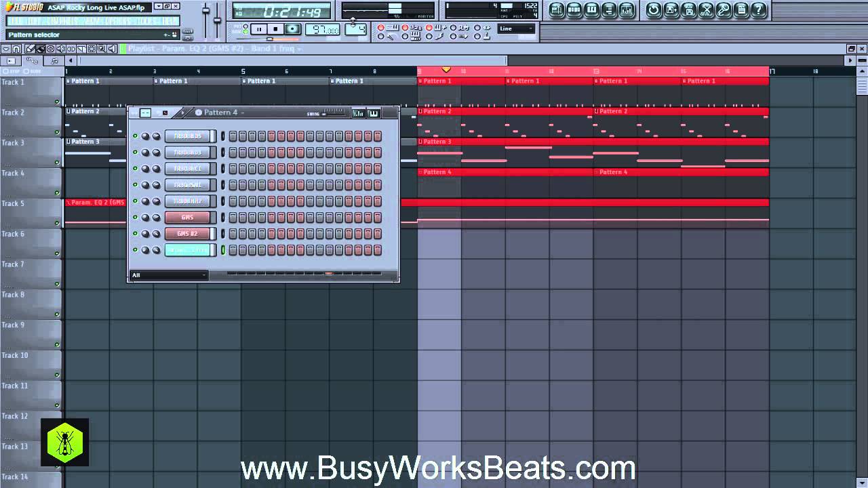
Task: Select the Playlist slice tool
Action: 81,49
